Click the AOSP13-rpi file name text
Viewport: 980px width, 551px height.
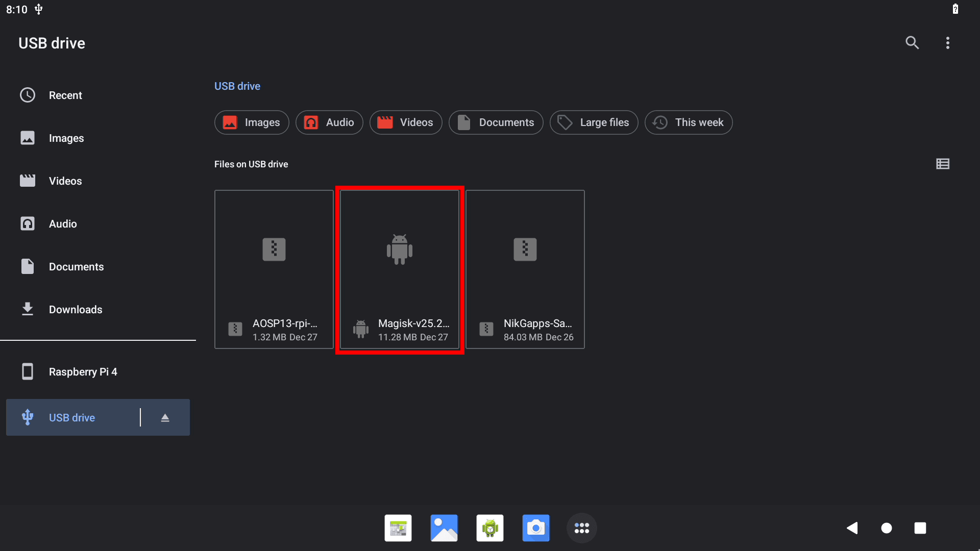tap(285, 323)
